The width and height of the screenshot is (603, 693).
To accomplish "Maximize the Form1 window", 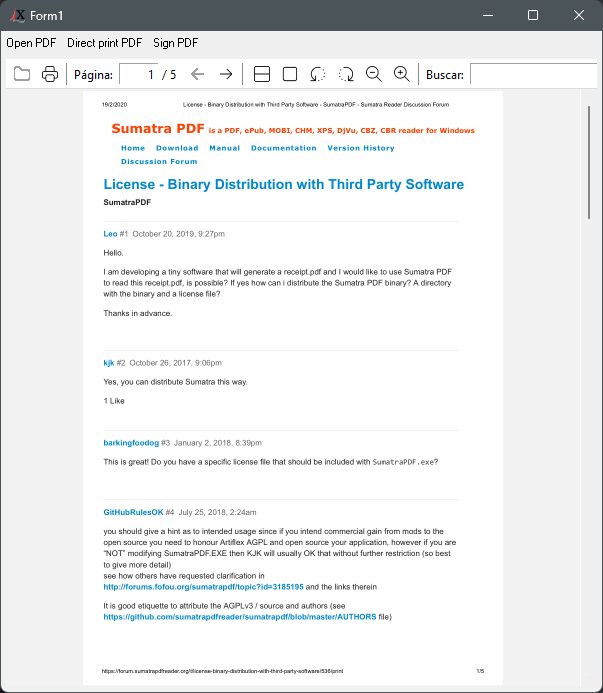I will [x=533, y=15].
